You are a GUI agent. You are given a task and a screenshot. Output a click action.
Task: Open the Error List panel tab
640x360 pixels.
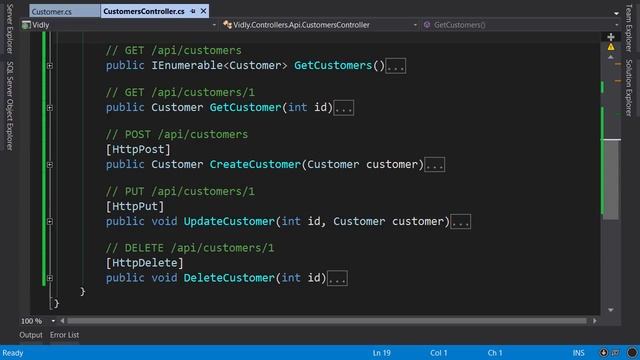(64, 335)
